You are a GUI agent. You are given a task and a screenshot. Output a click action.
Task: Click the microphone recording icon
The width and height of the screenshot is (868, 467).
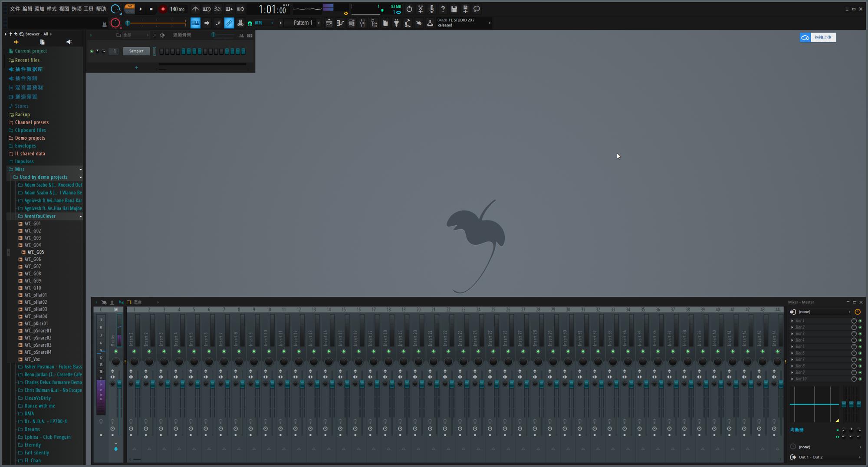(431, 9)
